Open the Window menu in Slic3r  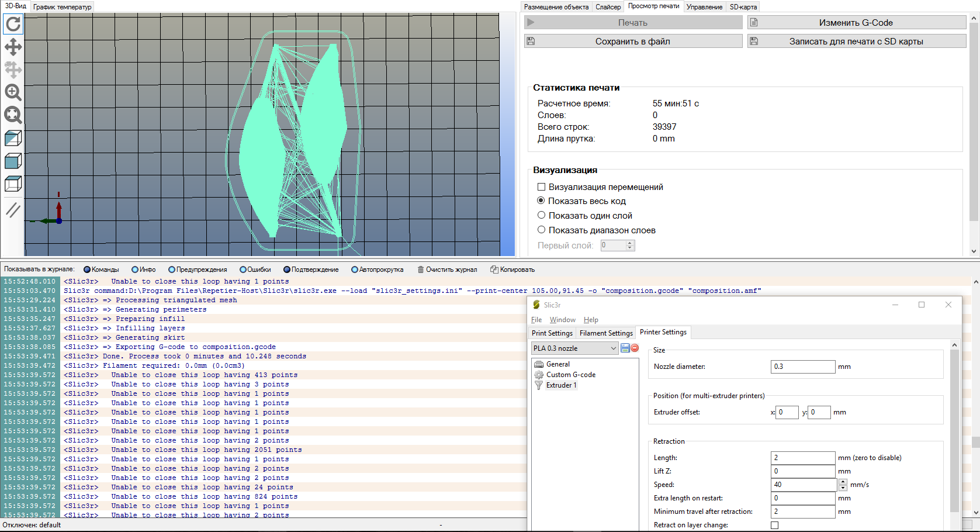562,320
